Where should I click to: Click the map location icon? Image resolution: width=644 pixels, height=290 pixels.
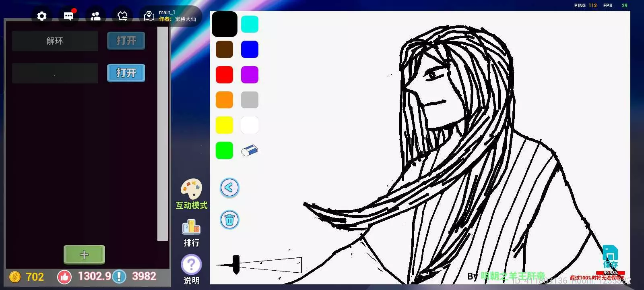tap(149, 16)
